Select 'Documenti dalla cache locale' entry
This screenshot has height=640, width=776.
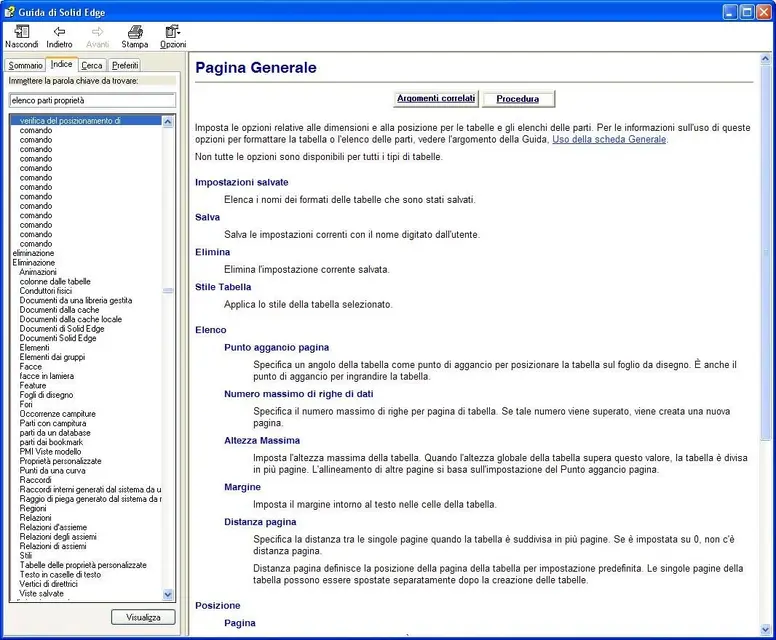tap(71, 319)
